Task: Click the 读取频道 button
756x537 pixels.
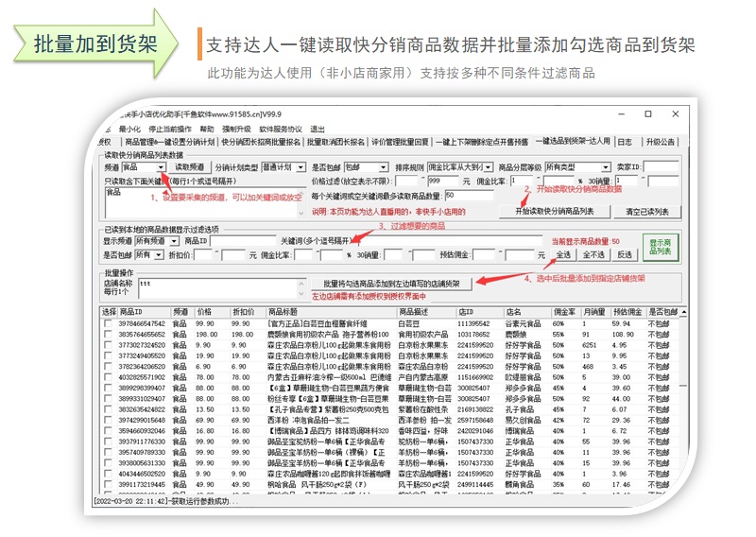Action: (x=189, y=167)
